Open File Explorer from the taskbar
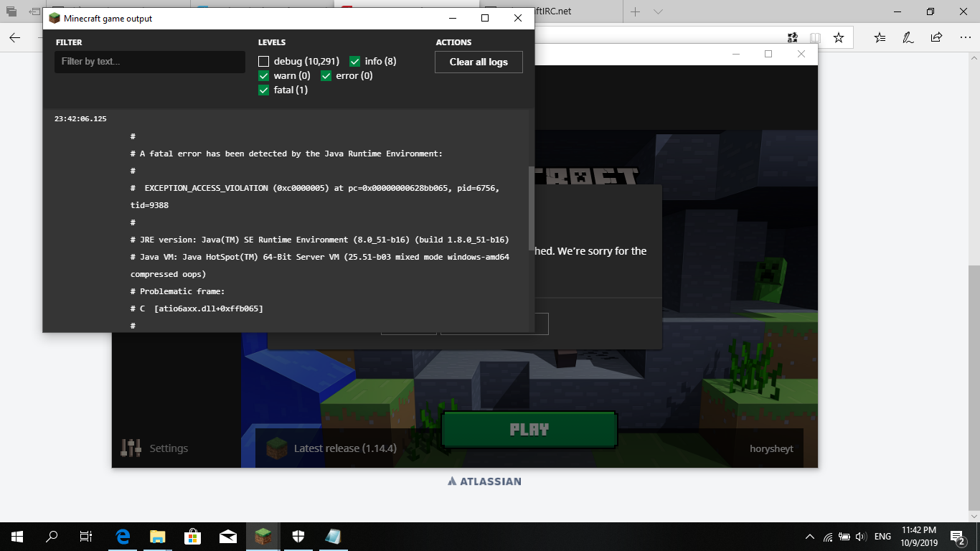980x551 pixels. coord(158,537)
